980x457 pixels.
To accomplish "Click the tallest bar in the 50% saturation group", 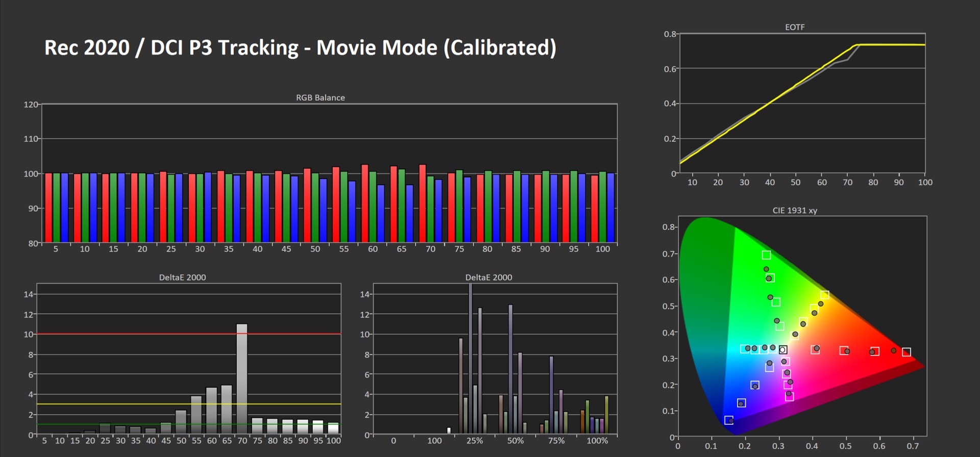I will (510, 368).
